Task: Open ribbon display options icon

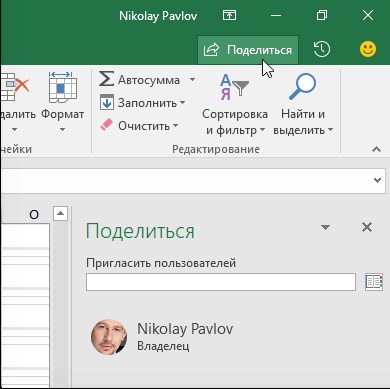Action: click(x=229, y=15)
